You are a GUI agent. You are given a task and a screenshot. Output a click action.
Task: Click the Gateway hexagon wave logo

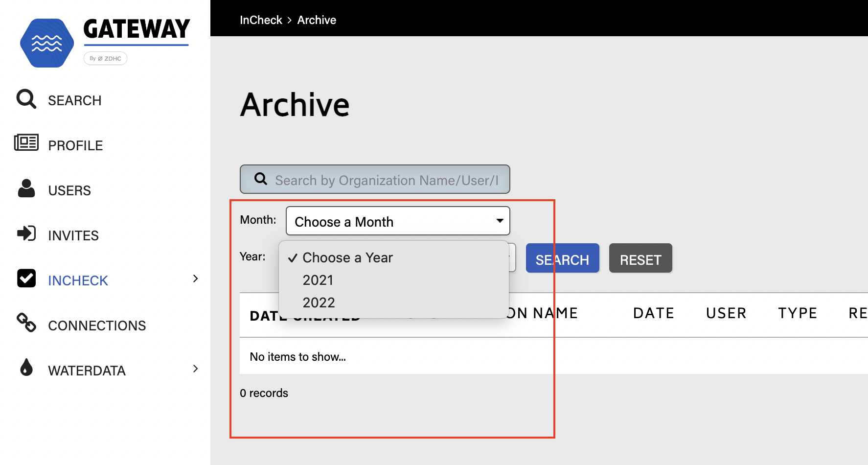point(46,43)
